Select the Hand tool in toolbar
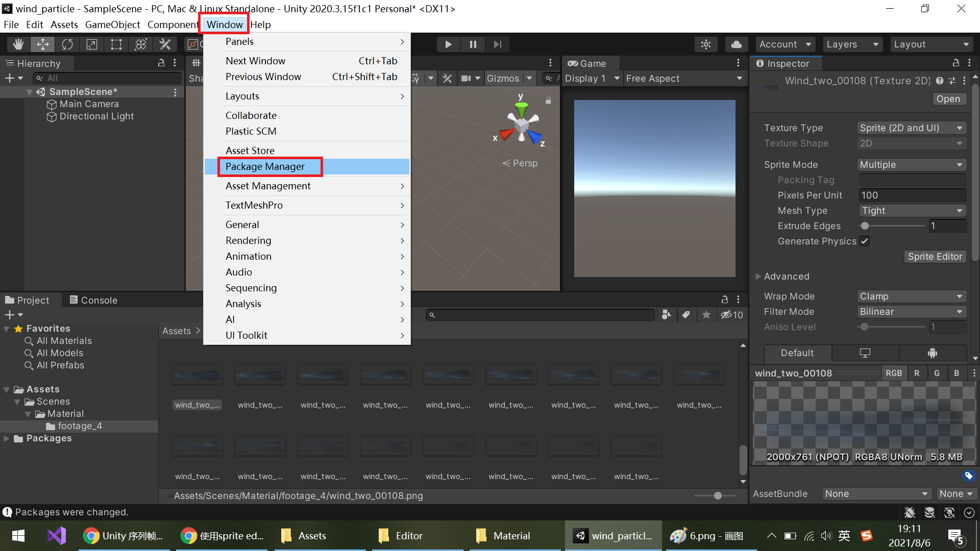Viewport: 980px width, 551px height. click(x=18, y=44)
